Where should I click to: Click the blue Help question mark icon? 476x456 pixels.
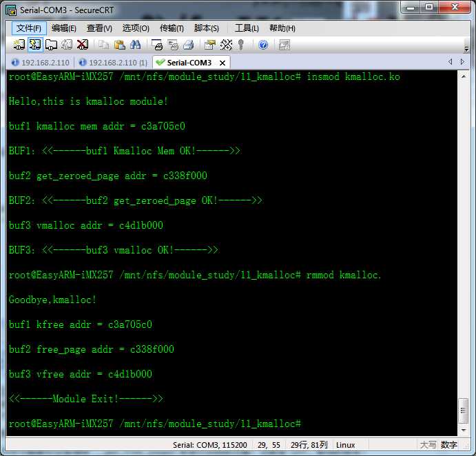(x=263, y=45)
